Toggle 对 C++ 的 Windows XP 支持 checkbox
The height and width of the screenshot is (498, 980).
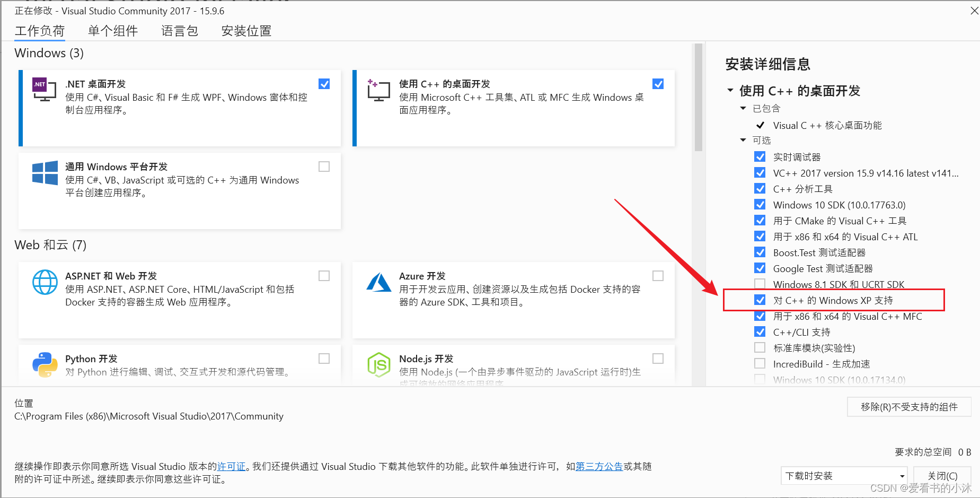(760, 300)
